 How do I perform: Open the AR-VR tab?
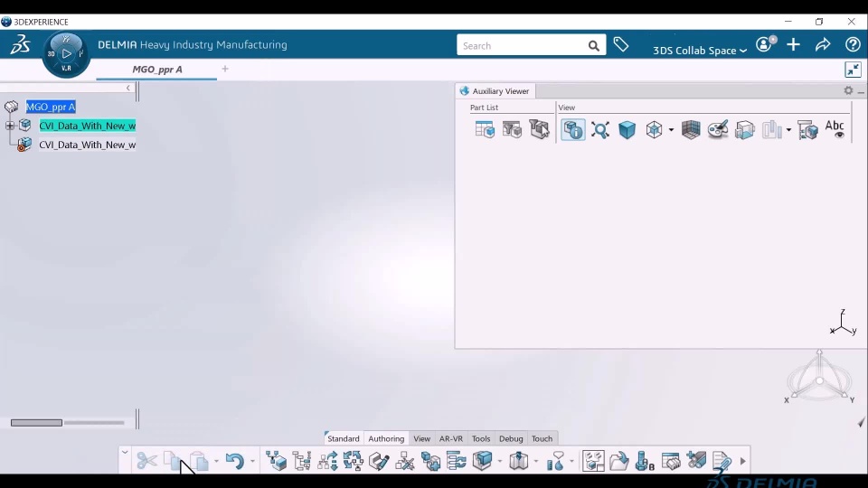(x=451, y=438)
